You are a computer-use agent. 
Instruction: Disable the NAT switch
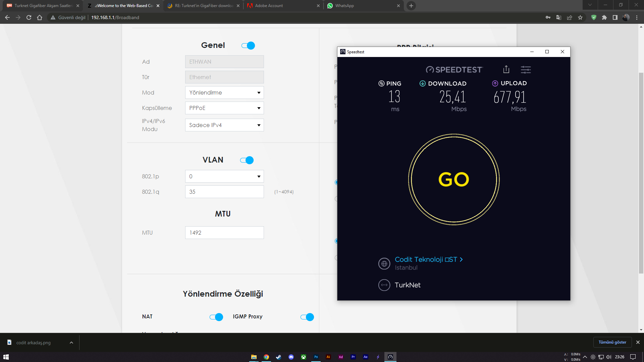[x=216, y=317]
